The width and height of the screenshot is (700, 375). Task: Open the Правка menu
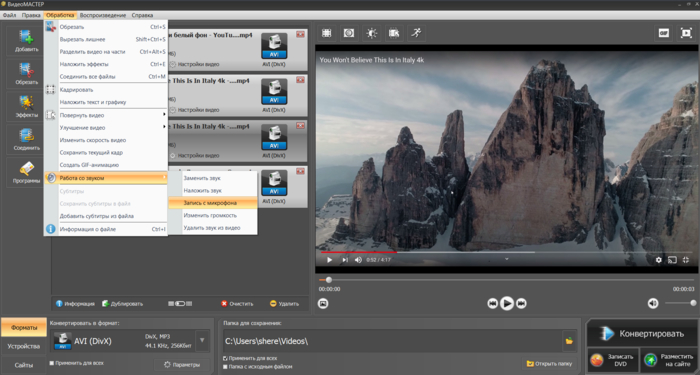31,15
